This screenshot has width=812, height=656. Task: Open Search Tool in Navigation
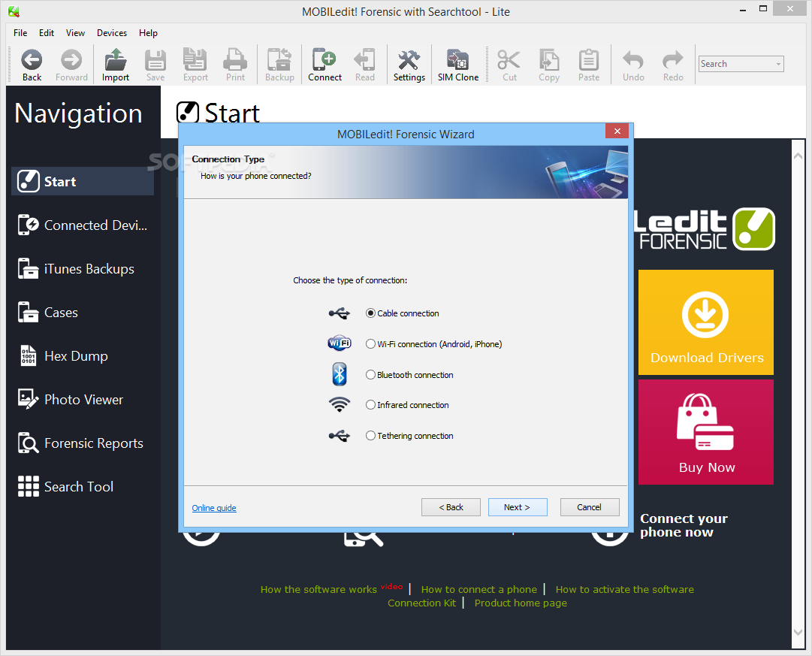83,487
